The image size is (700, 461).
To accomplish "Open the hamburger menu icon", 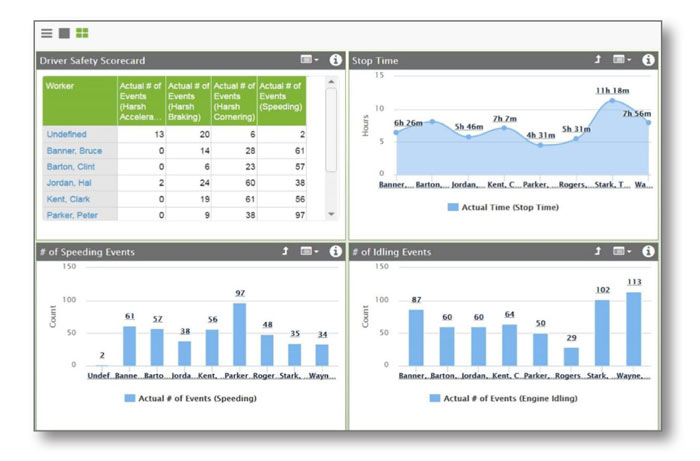I will click(x=47, y=33).
